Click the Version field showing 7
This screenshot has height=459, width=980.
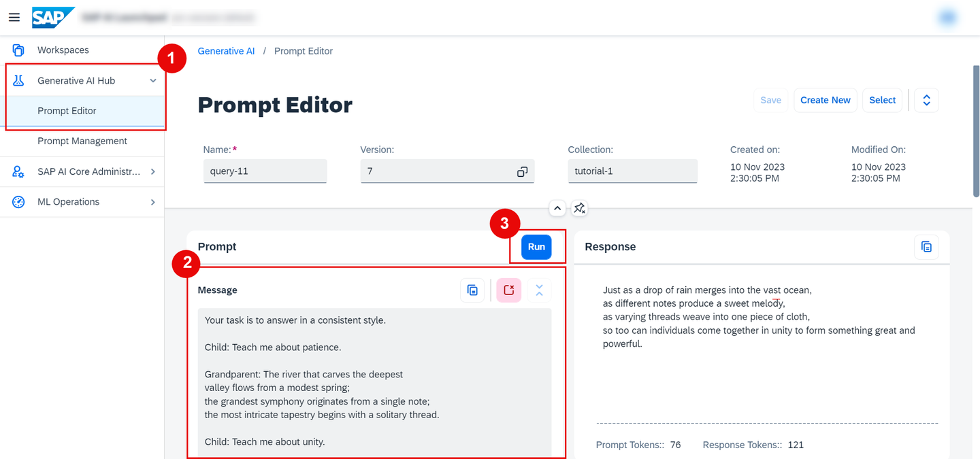click(447, 171)
